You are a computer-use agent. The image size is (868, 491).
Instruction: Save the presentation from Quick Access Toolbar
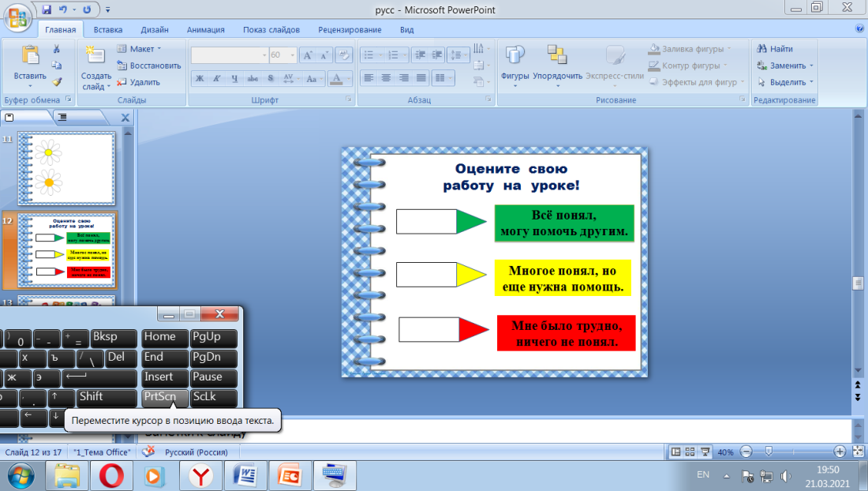tap(47, 10)
